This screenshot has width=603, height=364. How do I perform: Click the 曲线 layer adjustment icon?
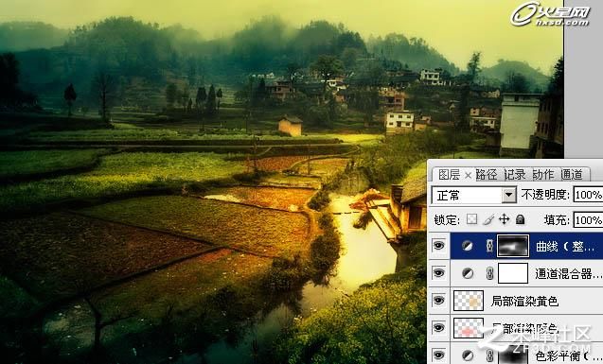[468, 246]
